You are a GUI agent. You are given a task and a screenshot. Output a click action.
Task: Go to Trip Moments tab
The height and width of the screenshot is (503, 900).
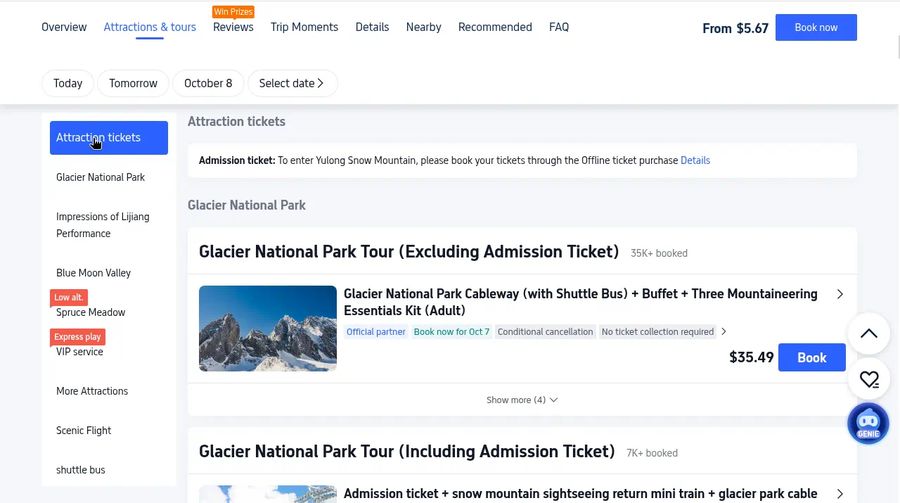pyautogui.click(x=304, y=27)
